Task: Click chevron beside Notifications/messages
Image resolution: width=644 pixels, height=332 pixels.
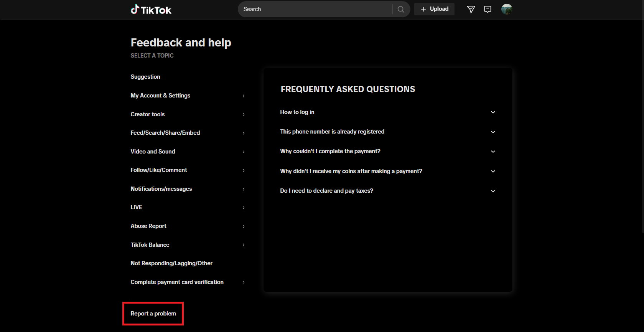Action: pyautogui.click(x=244, y=189)
